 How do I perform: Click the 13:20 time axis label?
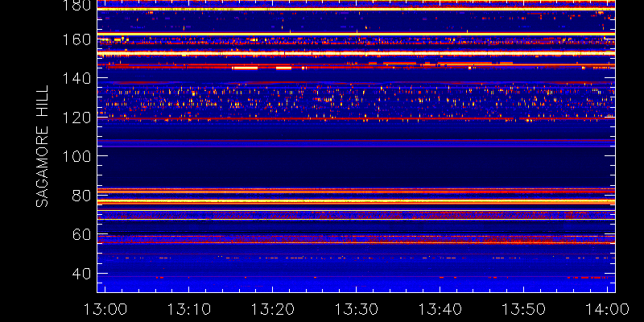273,309
